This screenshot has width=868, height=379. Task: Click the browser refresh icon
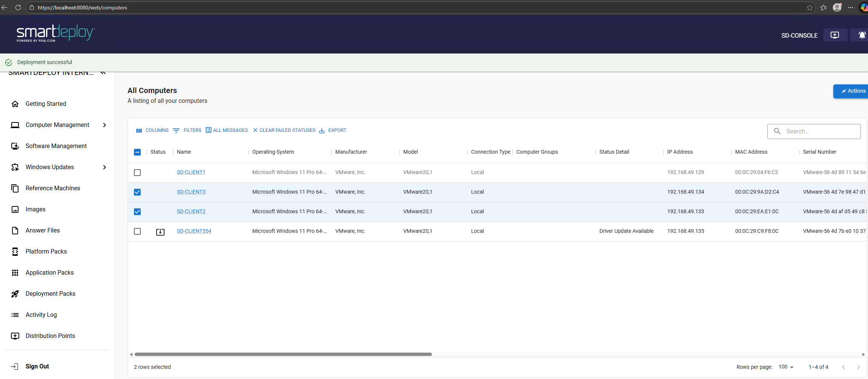[18, 8]
